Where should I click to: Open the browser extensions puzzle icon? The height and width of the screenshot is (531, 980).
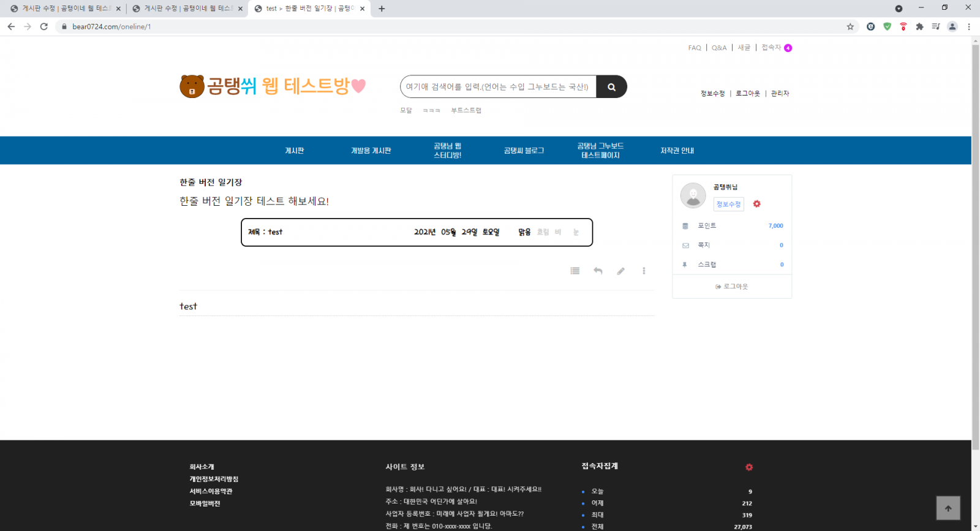(x=919, y=26)
